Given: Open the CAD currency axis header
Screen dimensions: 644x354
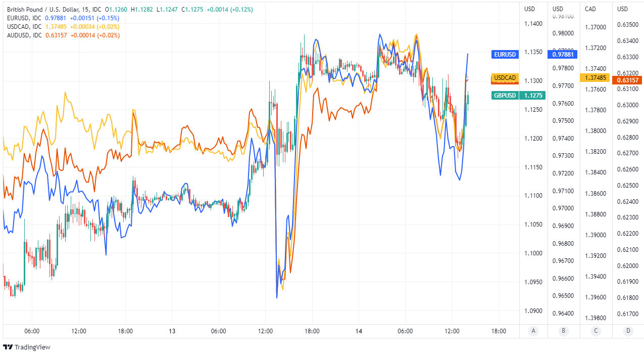Looking at the screenshot, I should click(590, 9).
